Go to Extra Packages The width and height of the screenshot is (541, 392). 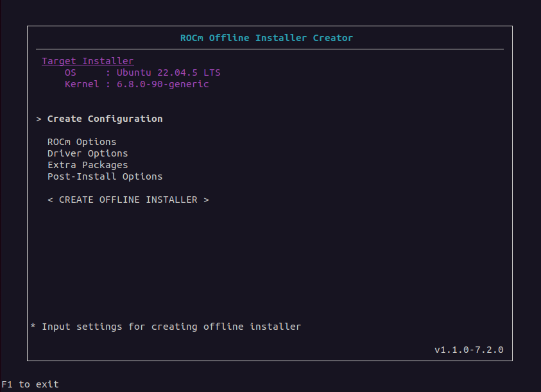click(x=87, y=165)
